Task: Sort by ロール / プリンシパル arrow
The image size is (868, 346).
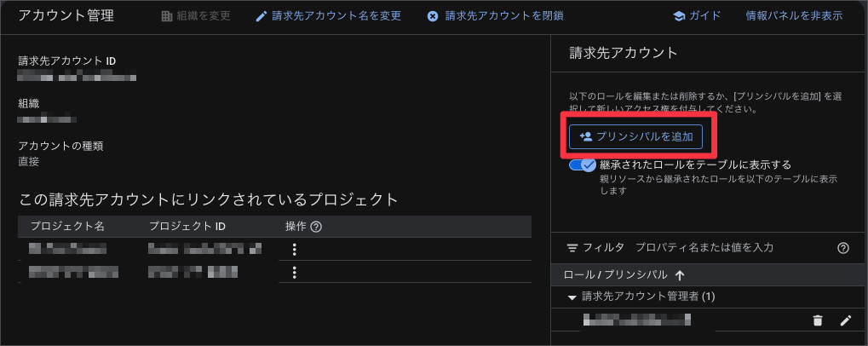Action: 681,275
